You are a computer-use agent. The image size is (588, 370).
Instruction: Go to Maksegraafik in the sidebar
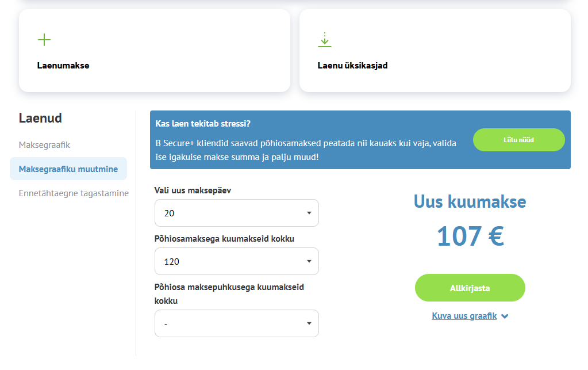(44, 145)
